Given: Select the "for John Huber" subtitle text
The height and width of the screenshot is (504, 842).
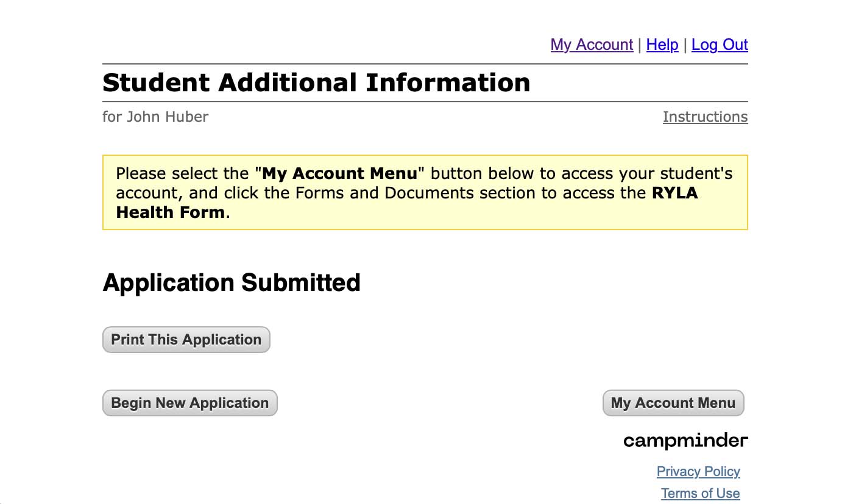Looking at the screenshot, I should 155,116.
